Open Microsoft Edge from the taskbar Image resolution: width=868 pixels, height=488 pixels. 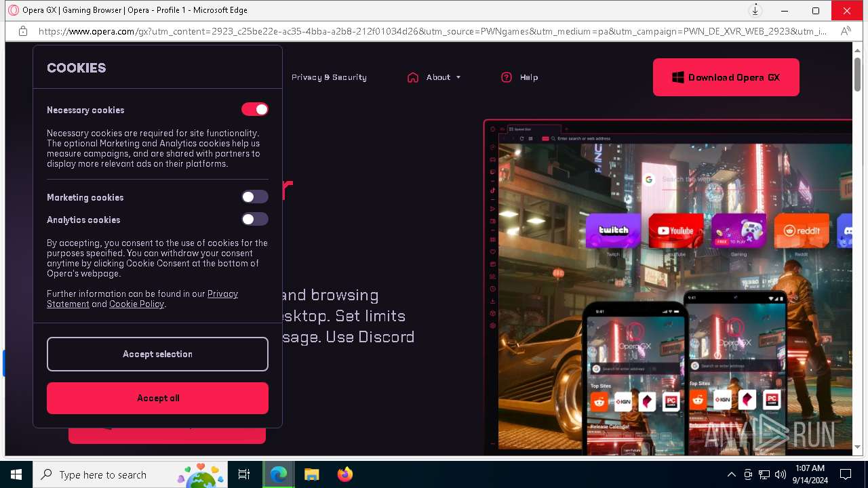(x=279, y=474)
